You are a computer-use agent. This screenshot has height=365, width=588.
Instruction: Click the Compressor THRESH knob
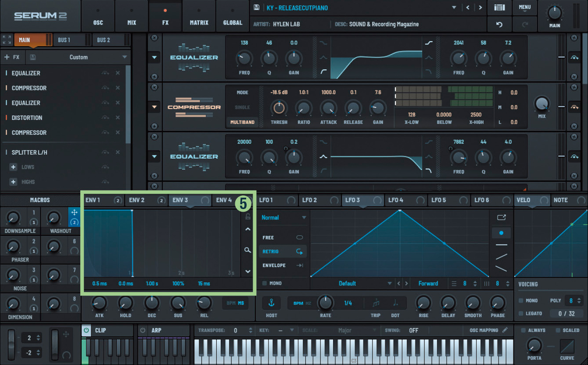[279, 107]
